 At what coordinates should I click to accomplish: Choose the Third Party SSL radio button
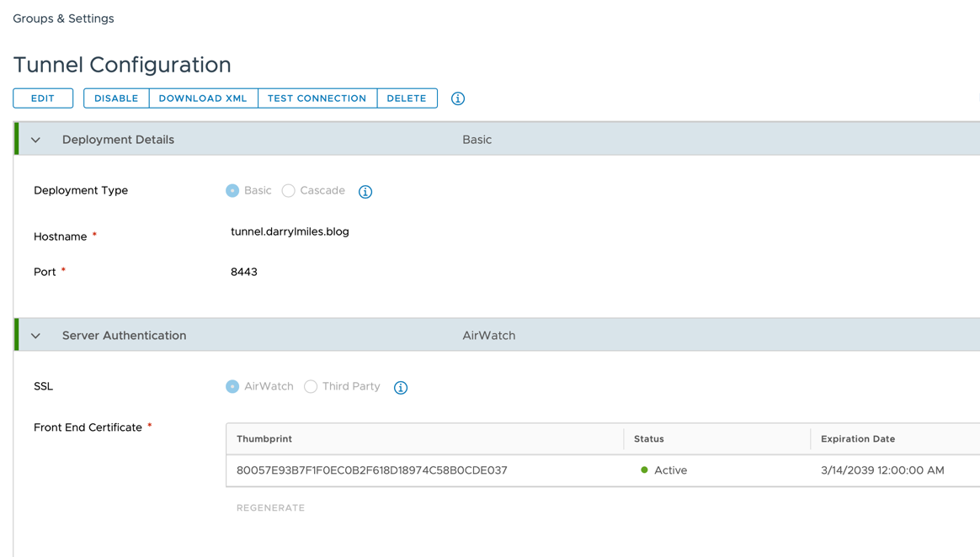pos(311,387)
